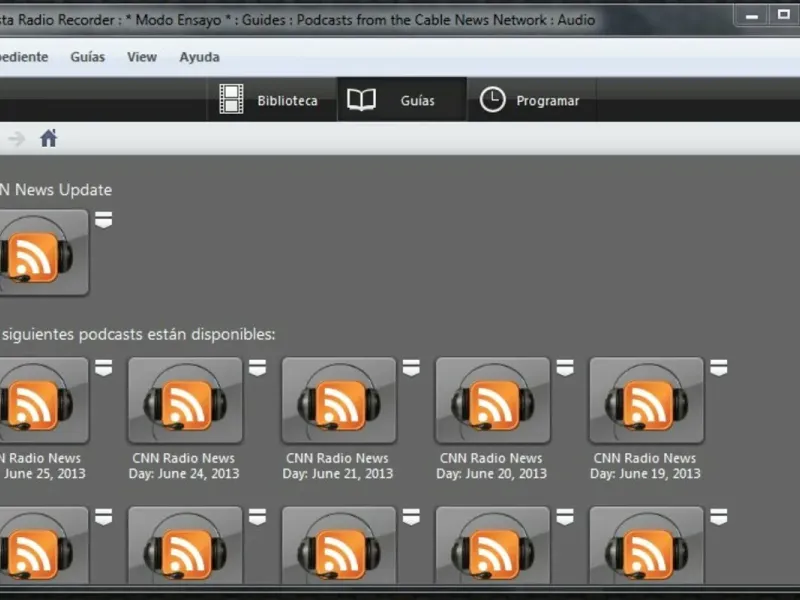Click the Guías open book icon
Image resolution: width=800 pixels, height=600 pixels.
361,100
